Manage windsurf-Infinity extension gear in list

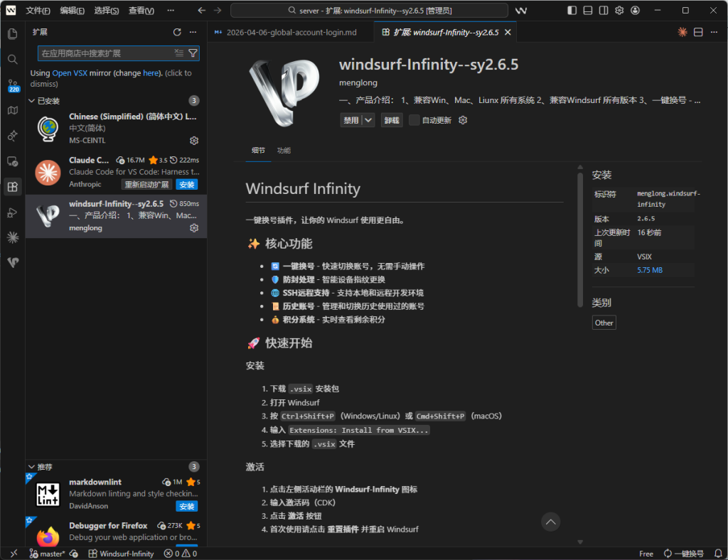[194, 228]
